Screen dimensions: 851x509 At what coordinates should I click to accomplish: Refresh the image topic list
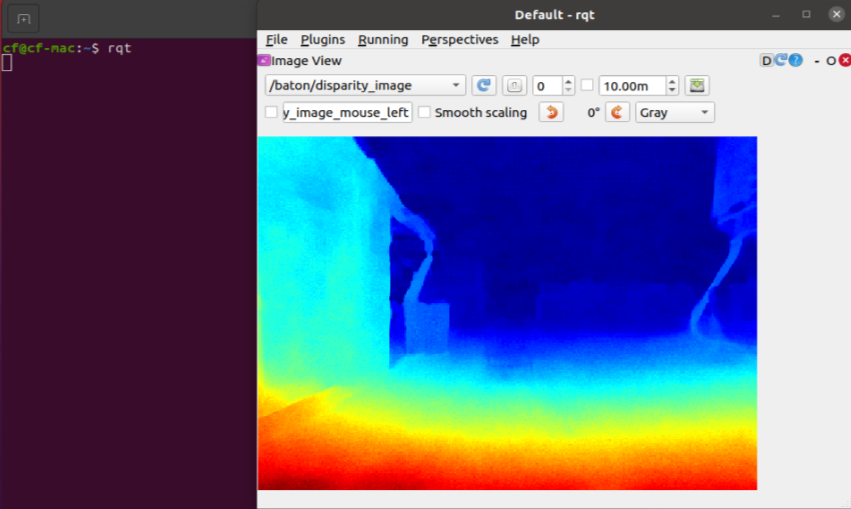[x=483, y=86]
